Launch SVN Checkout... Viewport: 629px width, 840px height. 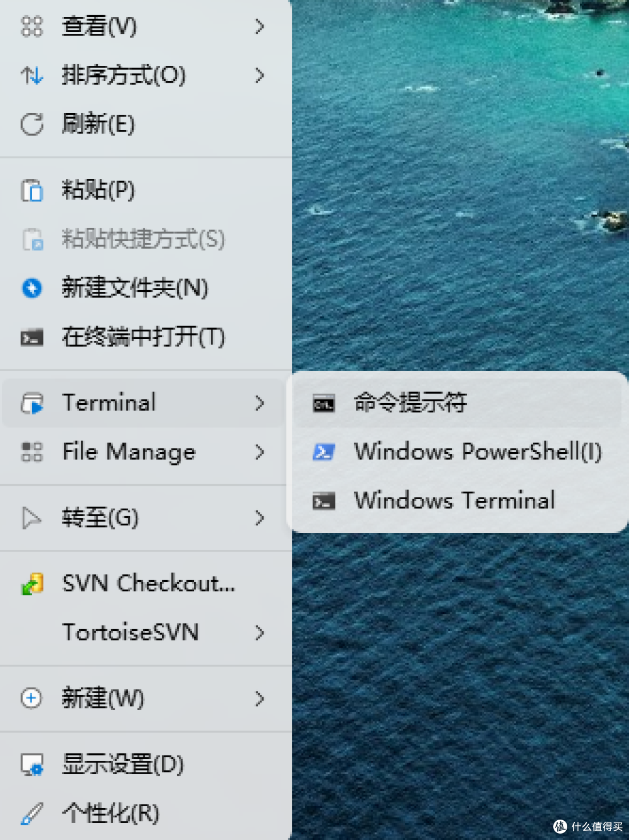point(149,584)
